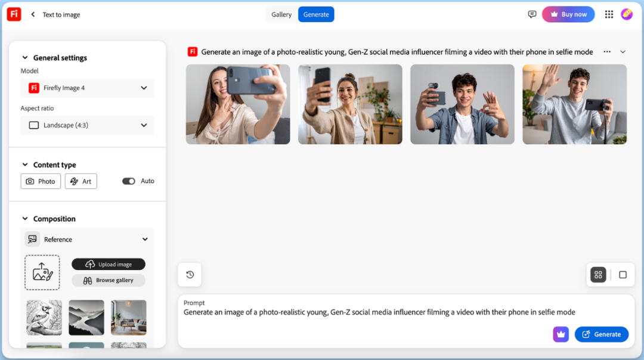Click the Buy now button
Image resolution: width=644 pixels, height=360 pixels.
pos(568,14)
